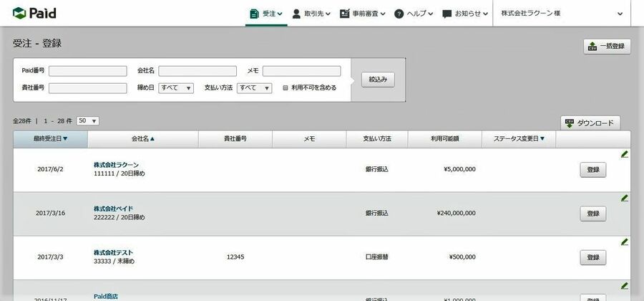The image size is (644, 301).
Task: Click the pencil edit icon for 株式会社テスト row
Action: [x=624, y=242]
